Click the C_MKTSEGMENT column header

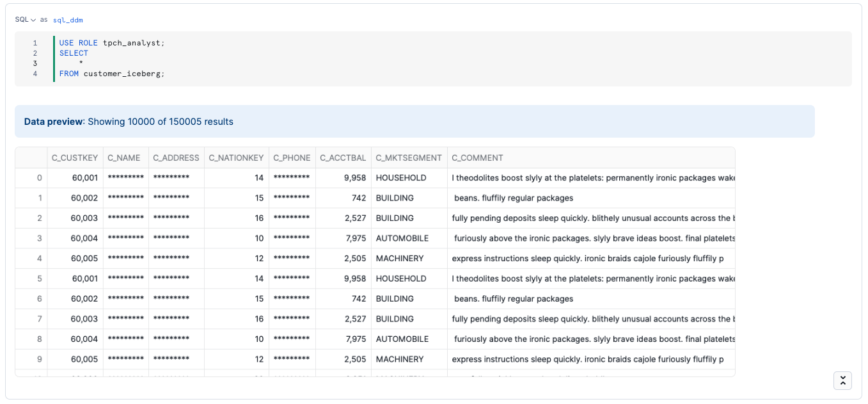(x=409, y=158)
